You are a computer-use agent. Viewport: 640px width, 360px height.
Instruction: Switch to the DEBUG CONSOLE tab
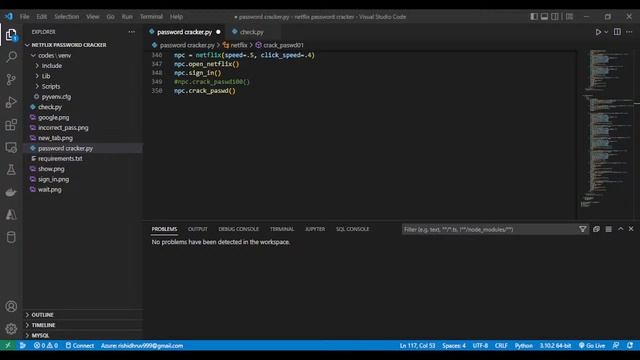click(238, 229)
